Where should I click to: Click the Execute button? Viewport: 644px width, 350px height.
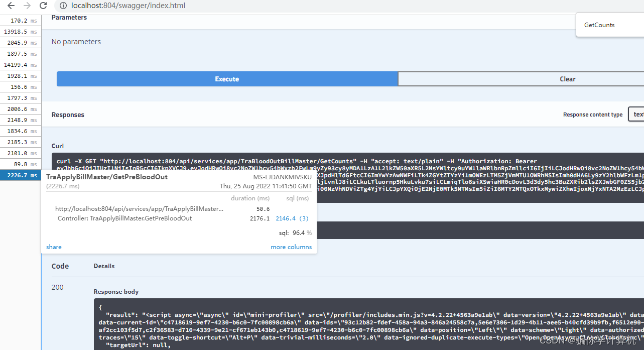pyautogui.click(x=226, y=79)
